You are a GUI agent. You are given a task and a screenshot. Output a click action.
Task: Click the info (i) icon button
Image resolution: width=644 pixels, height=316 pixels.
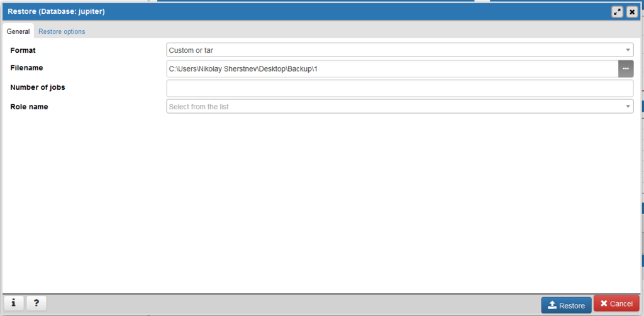point(14,303)
